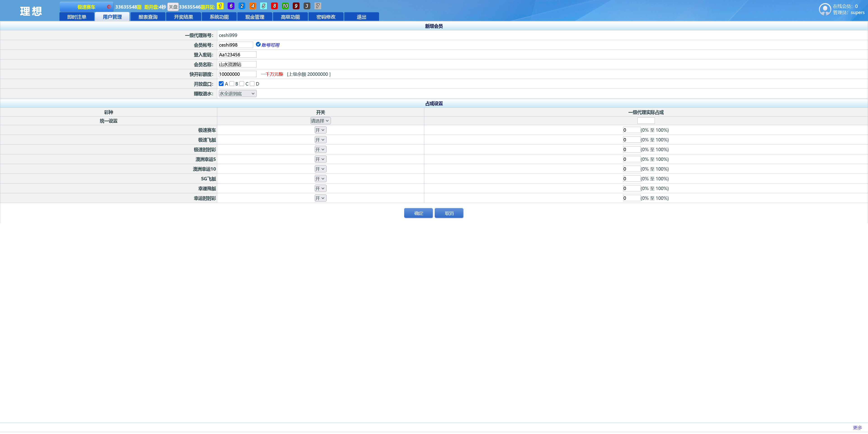The height and width of the screenshot is (434, 868).
Task: Click the red arrow on 极速赛车 selector
Action: pos(109,7)
